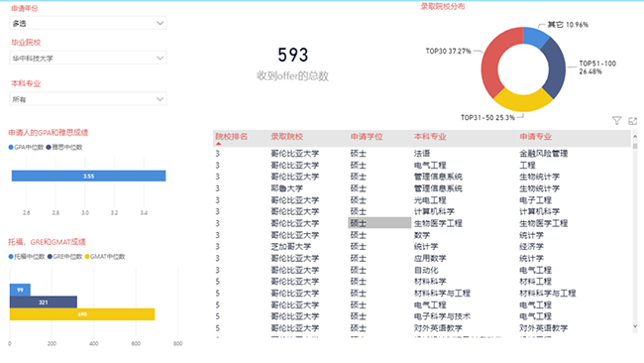Click the 光电工程 cell

(x=430, y=200)
